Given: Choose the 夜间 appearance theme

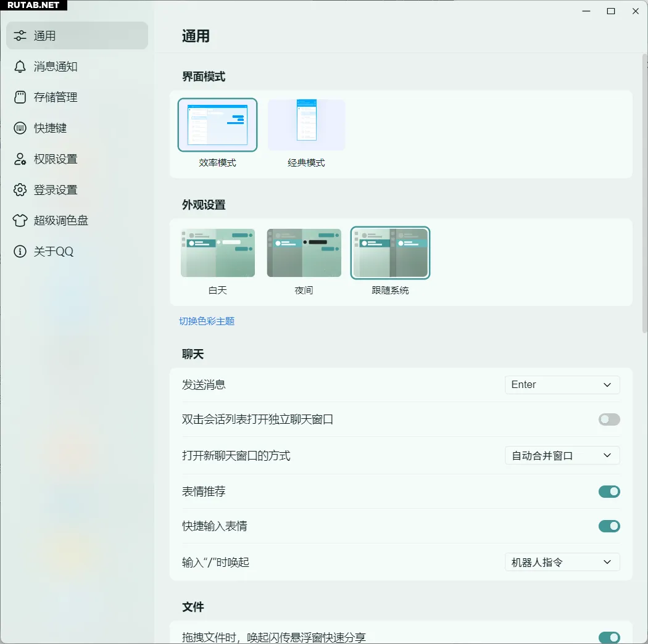Looking at the screenshot, I should [x=304, y=253].
